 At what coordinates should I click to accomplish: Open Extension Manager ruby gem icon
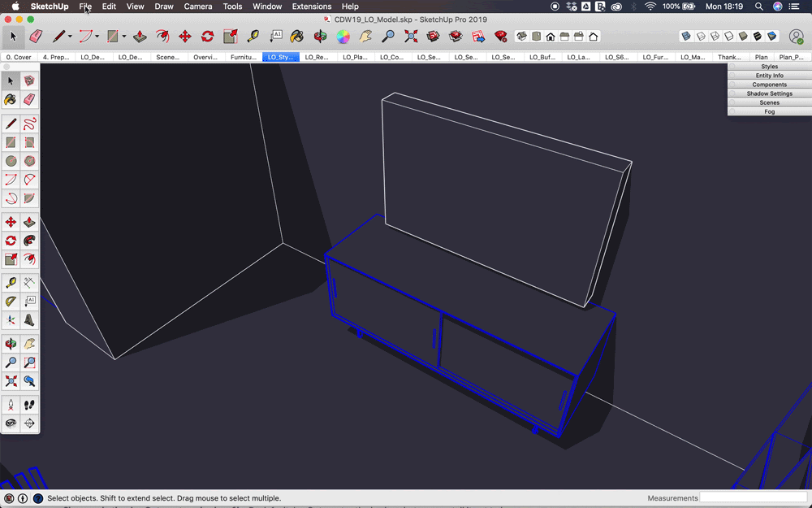[501, 37]
